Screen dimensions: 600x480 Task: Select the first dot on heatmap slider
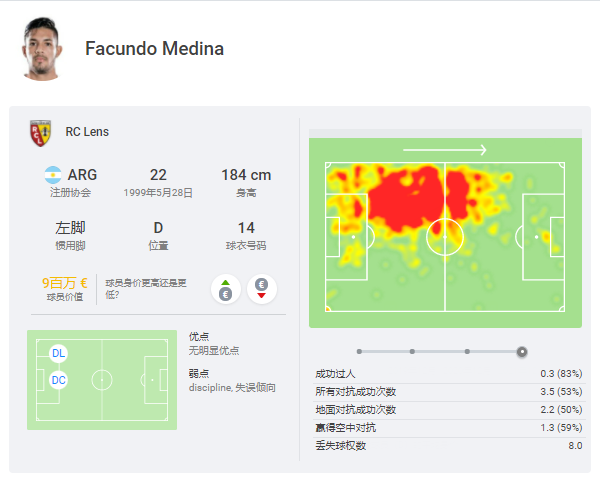(359, 351)
